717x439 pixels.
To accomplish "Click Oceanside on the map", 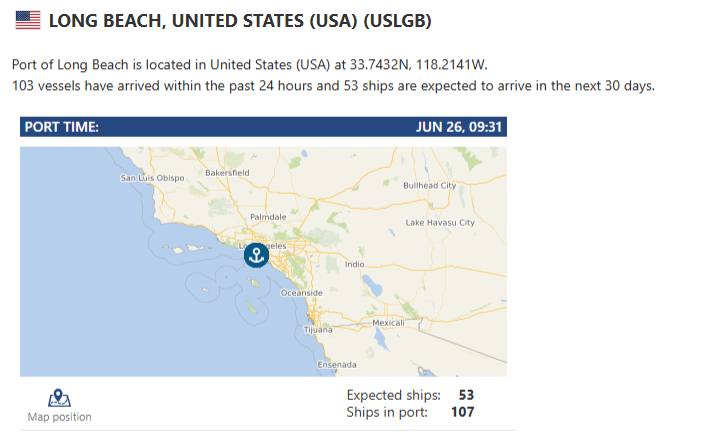I will click(x=302, y=293).
